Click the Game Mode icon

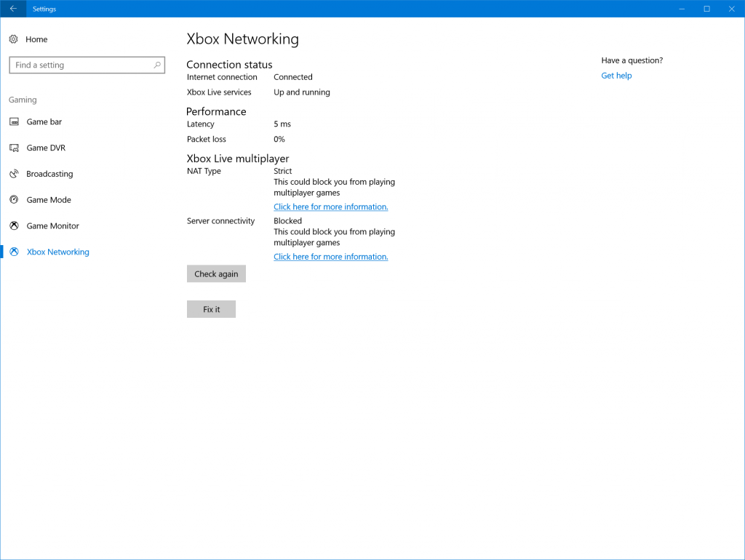click(15, 200)
